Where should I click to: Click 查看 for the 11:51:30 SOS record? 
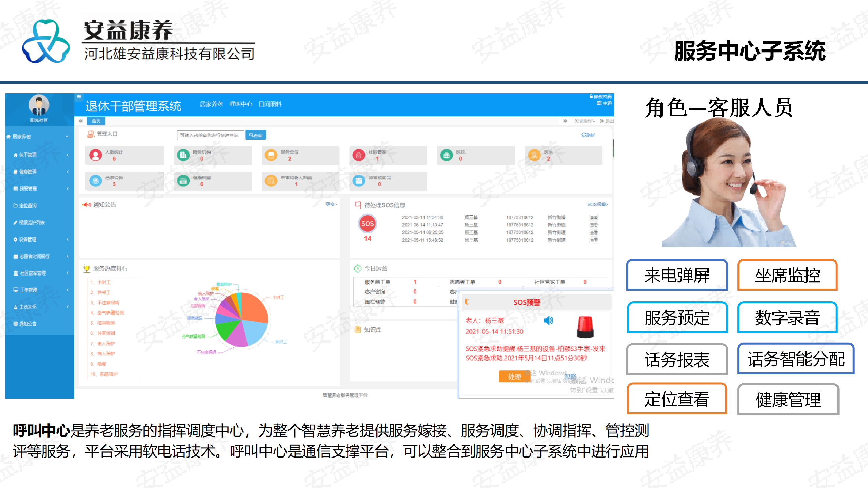click(594, 217)
